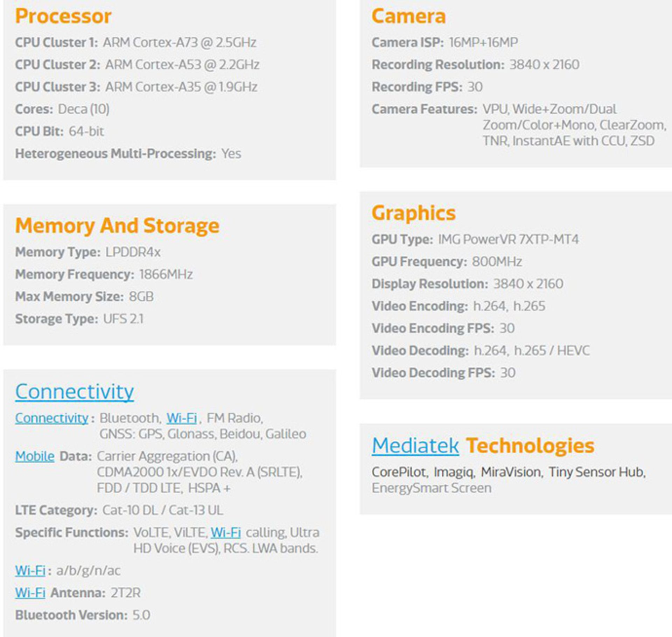Screen dimensions: 672x637
Task: Click the Memory And Storage heading
Action: point(117,225)
